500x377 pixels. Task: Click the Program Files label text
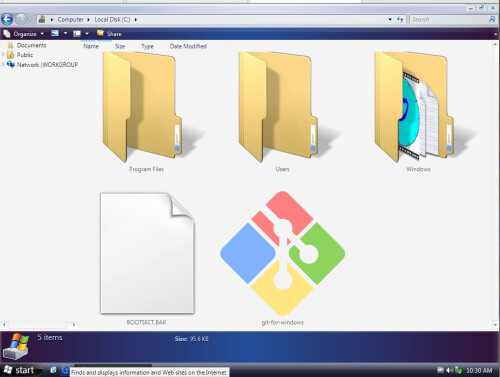[146, 169]
